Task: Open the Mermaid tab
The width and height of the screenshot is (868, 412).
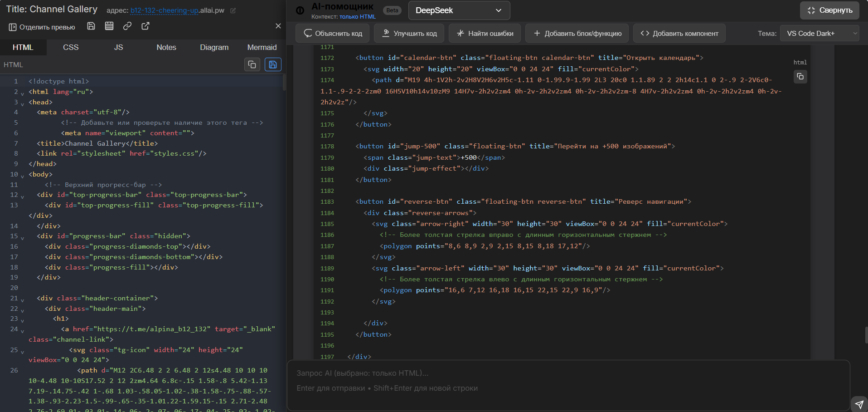Action: [262, 47]
